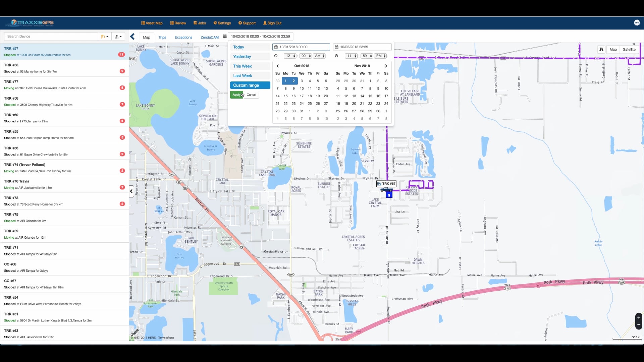Switch to the Map tab

147,37
